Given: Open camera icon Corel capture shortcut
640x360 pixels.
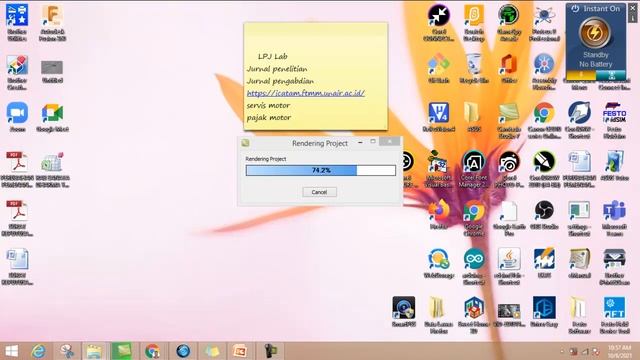Looking at the screenshot, I should [x=509, y=169].
